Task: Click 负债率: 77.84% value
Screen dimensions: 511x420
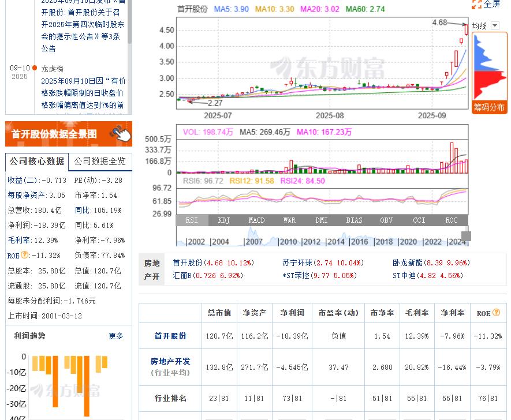Action: click(100, 255)
